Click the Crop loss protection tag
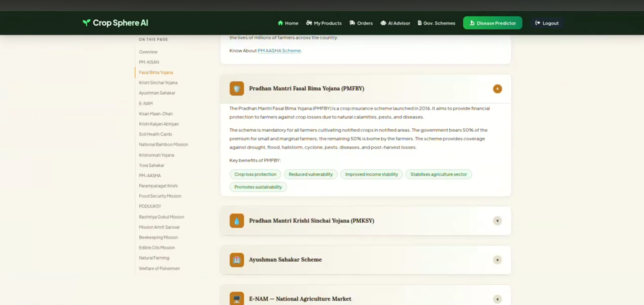Screen dimensions: 644x305 (255, 174)
